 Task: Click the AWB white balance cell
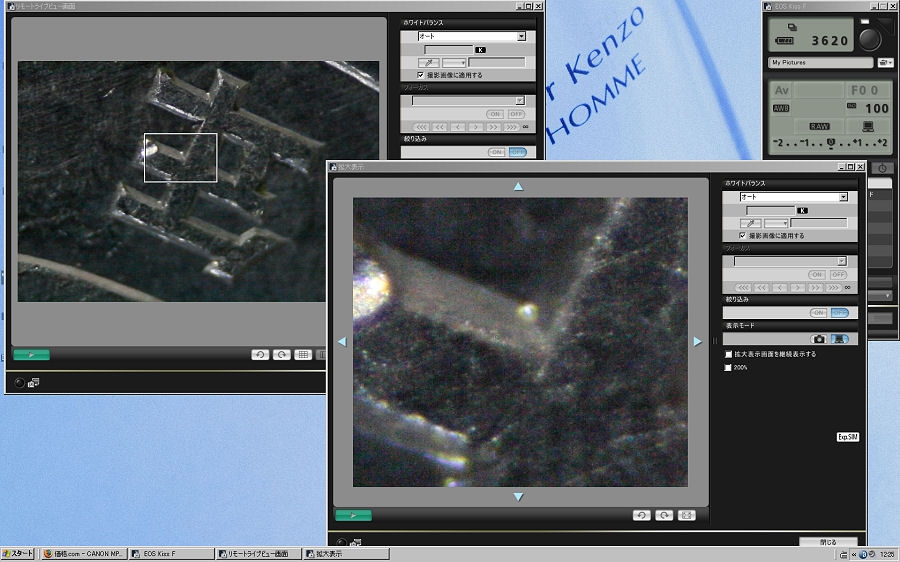781,108
